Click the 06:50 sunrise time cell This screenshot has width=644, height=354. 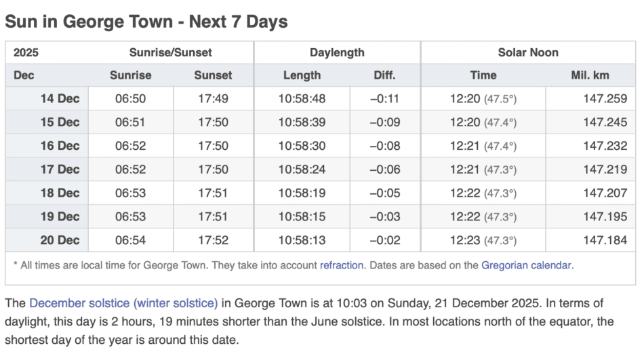click(130, 99)
